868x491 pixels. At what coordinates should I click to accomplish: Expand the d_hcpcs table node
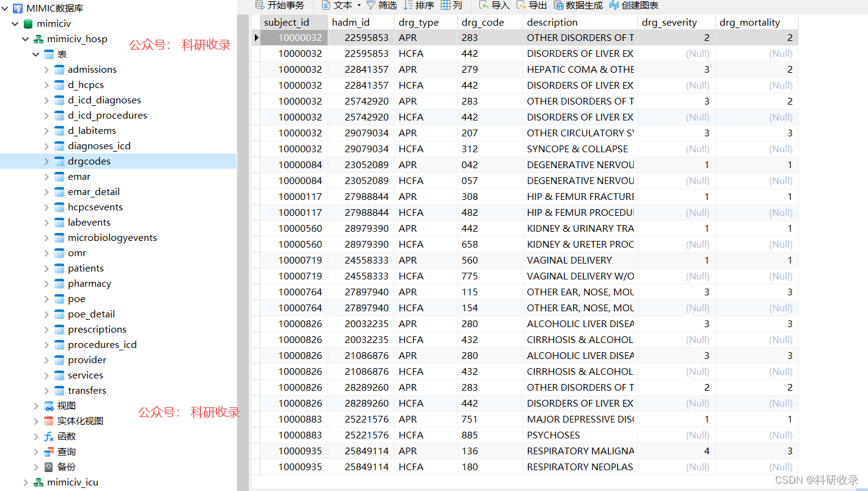[x=46, y=85]
